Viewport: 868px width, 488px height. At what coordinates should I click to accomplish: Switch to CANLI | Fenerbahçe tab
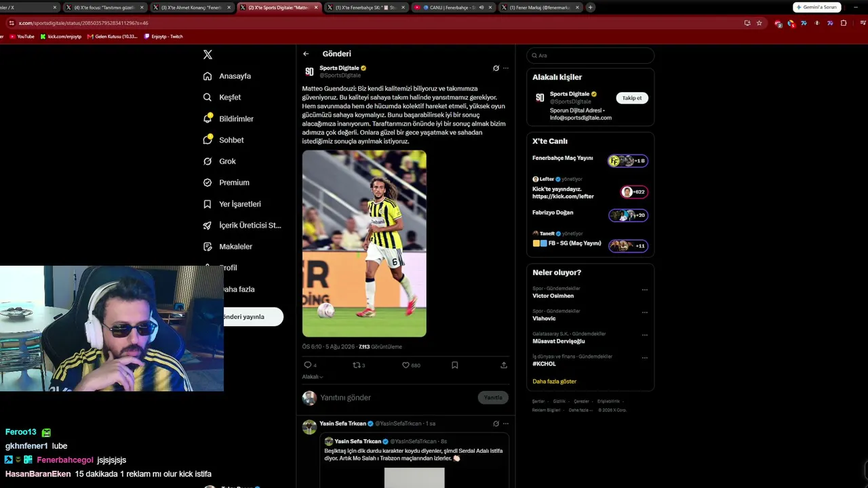[452, 7]
